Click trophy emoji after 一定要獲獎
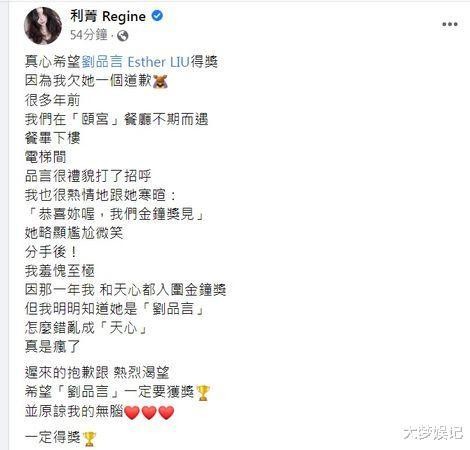Screen dimensions: 470x450 (x=203, y=393)
